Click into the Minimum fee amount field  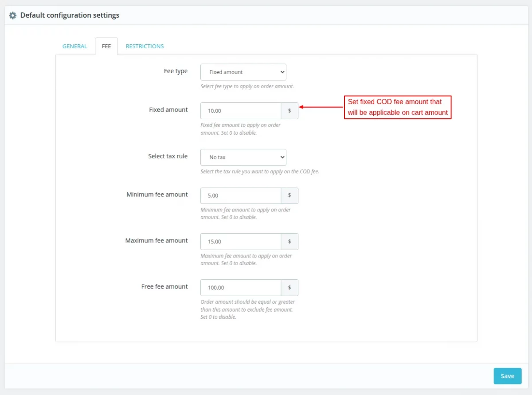tap(241, 196)
